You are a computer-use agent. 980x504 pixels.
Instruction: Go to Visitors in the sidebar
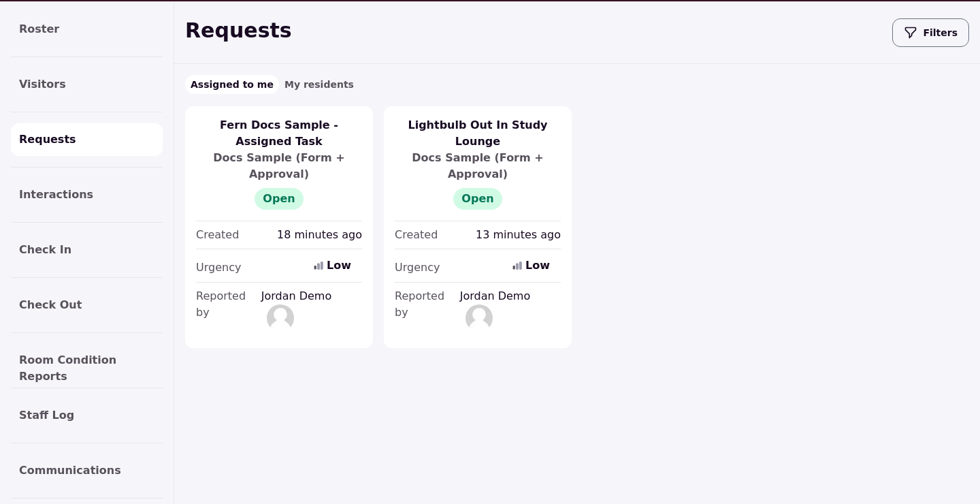[86, 84]
